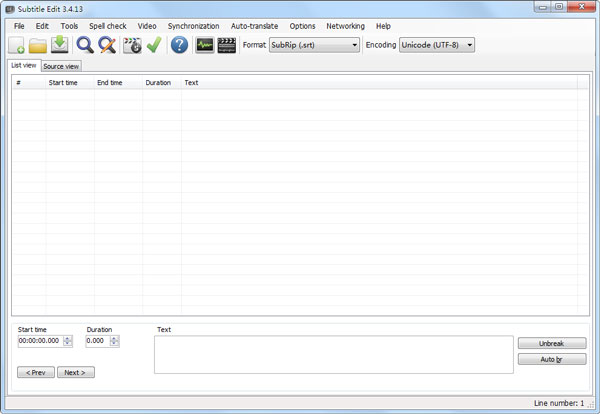Run spell check with green checkmark icon
This screenshot has width=600, height=414.
[154, 45]
